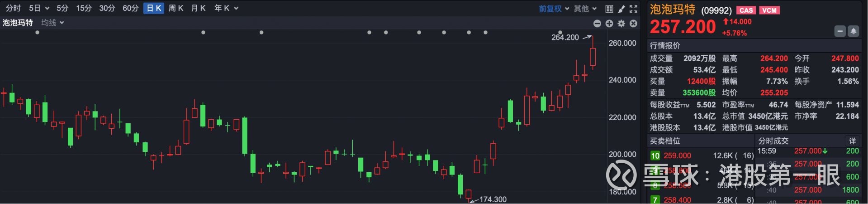Switch to 周K weekly candlestick tab

(176, 8)
